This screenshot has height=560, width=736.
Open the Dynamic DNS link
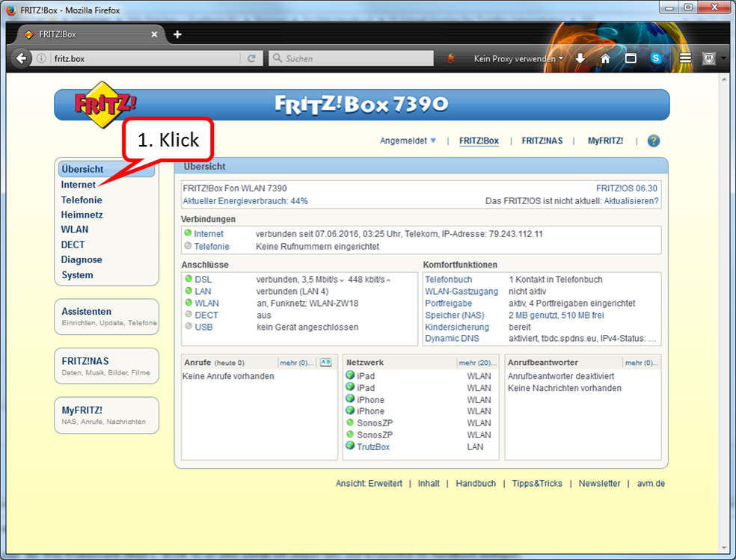[x=452, y=339]
